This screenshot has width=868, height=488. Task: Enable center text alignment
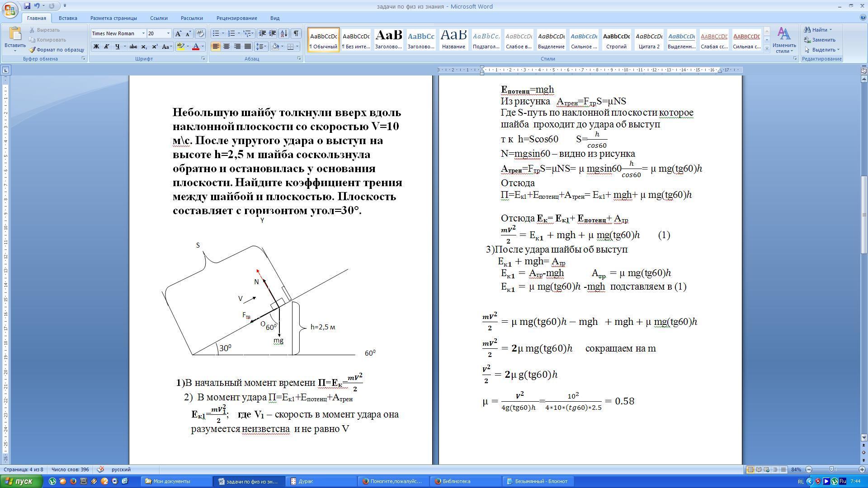click(x=226, y=47)
